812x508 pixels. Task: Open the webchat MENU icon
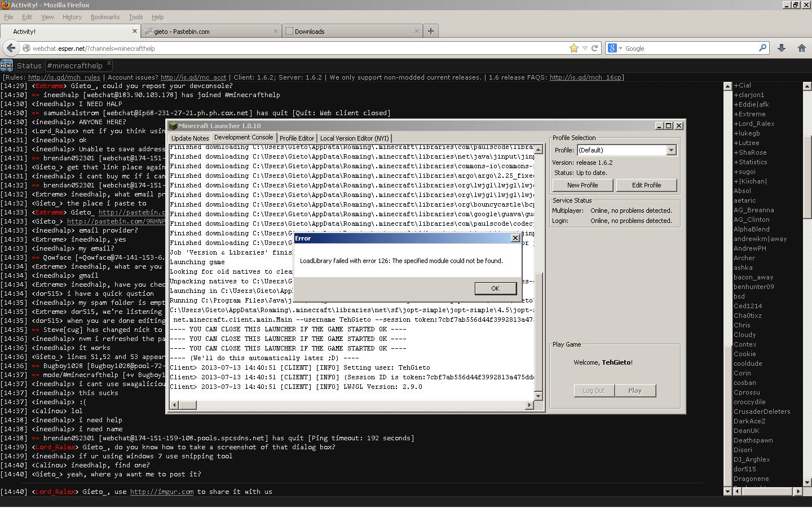7,65
